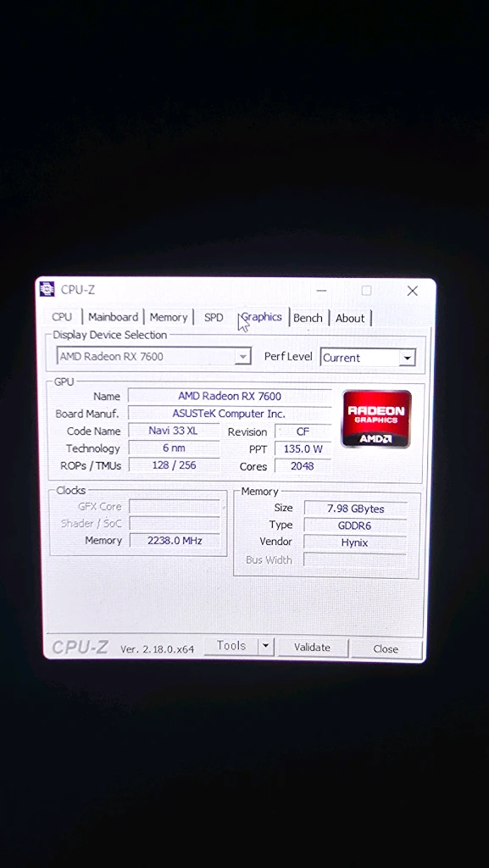489x868 pixels.
Task: Click the empty Bus Width field
Action: 355,560
